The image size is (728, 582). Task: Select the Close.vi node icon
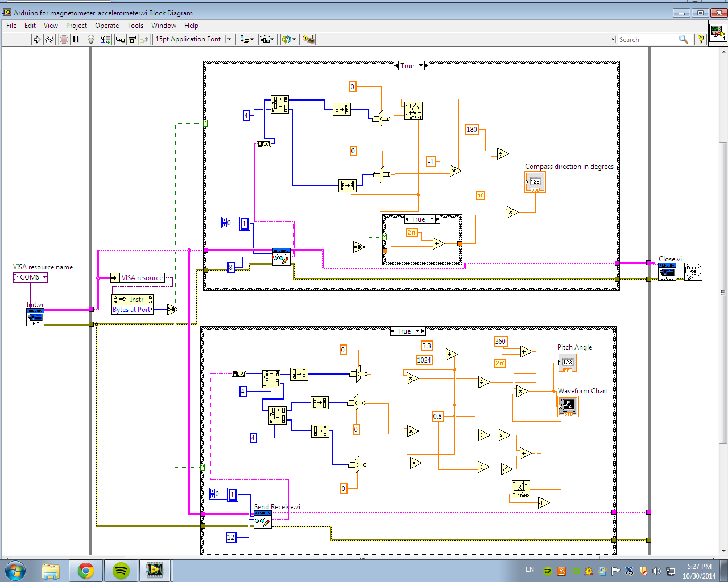(x=667, y=272)
